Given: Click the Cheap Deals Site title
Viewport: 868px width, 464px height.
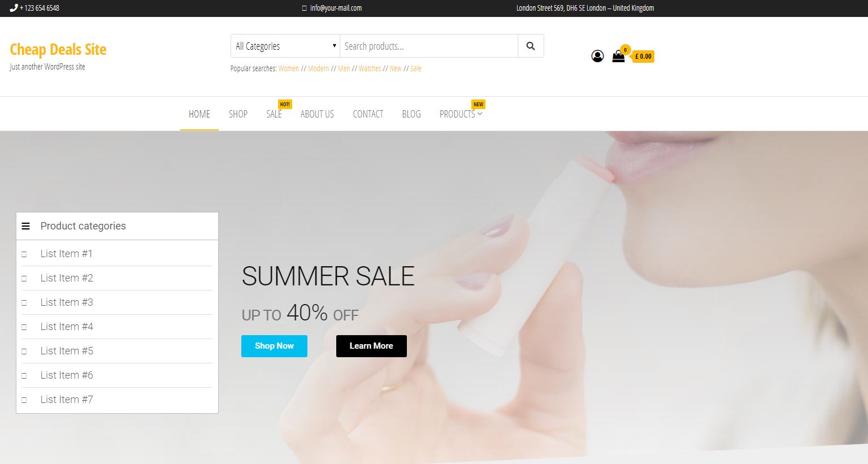Looking at the screenshot, I should pyautogui.click(x=58, y=50).
